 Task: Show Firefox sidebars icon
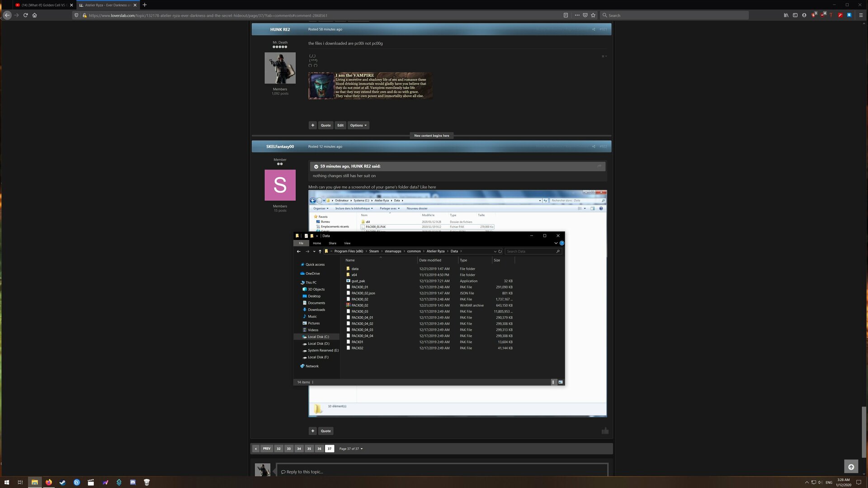coord(795,15)
